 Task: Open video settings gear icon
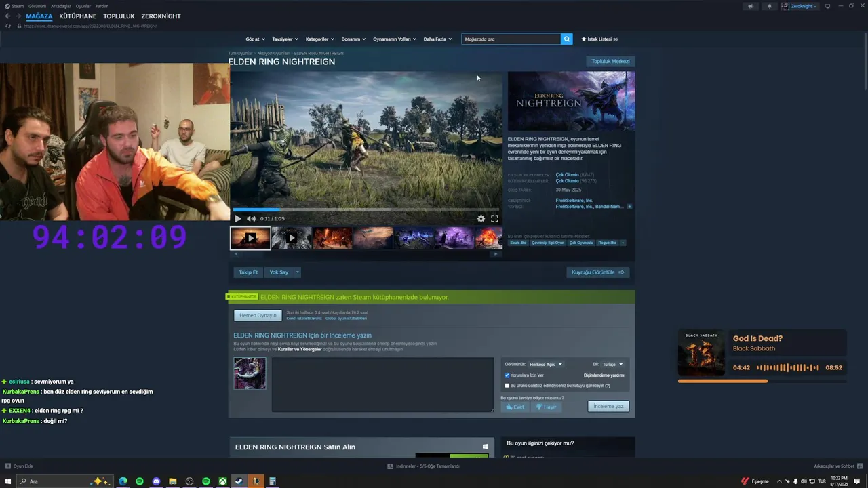tap(481, 218)
